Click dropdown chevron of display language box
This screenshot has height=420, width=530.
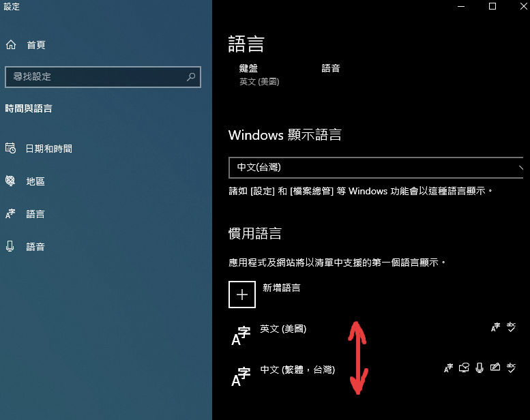pyautogui.click(x=522, y=167)
